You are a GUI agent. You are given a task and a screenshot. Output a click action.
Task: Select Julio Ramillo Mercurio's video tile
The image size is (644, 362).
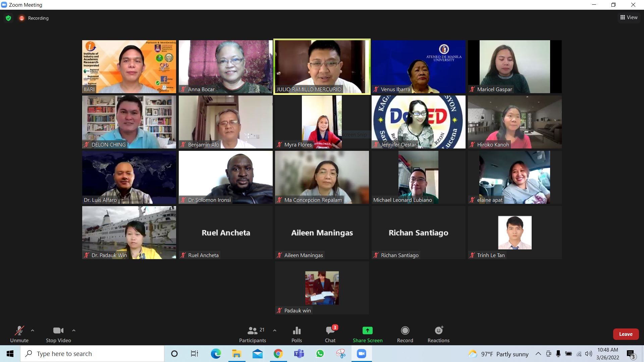click(x=322, y=67)
